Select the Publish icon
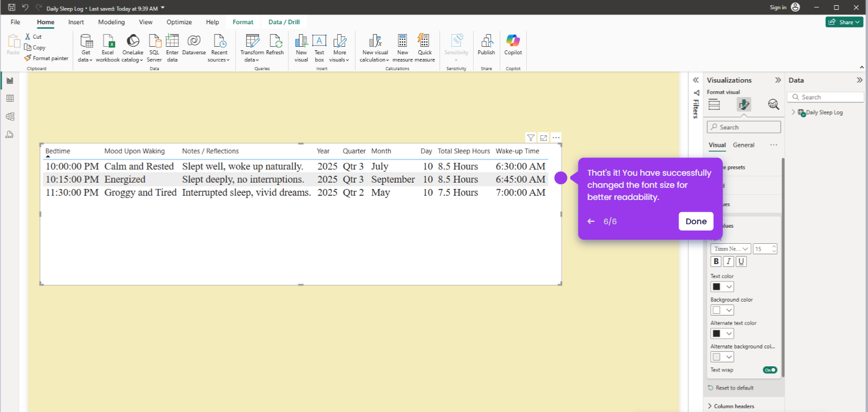 (486, 46)
